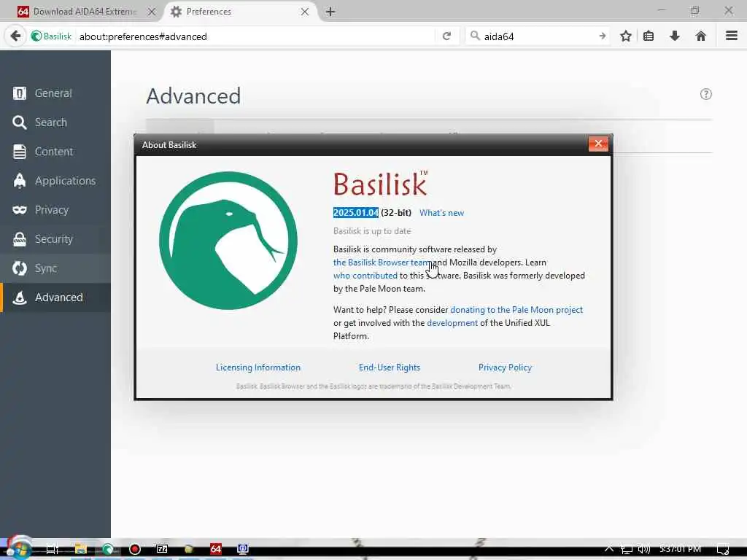
Task: Close the About Basilisk dialog
Action: (598, 144)
